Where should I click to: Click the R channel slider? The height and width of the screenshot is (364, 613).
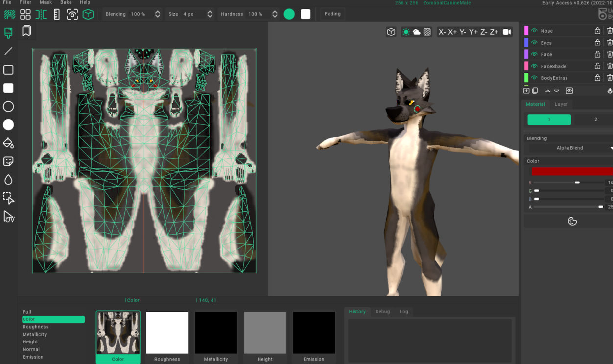pos(568,182)
